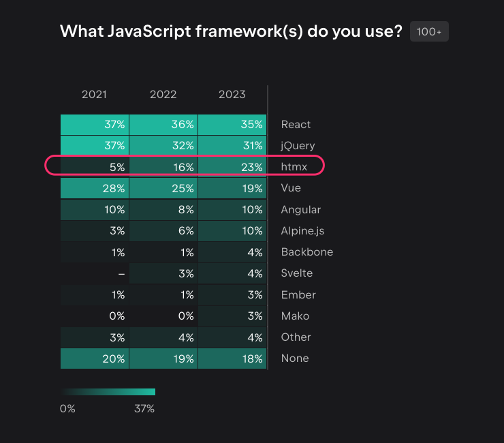The width and height of the screenshot is (504, 443).
Task: Select Backbone's 4% cell for 2023
Action: coord(232,252)
